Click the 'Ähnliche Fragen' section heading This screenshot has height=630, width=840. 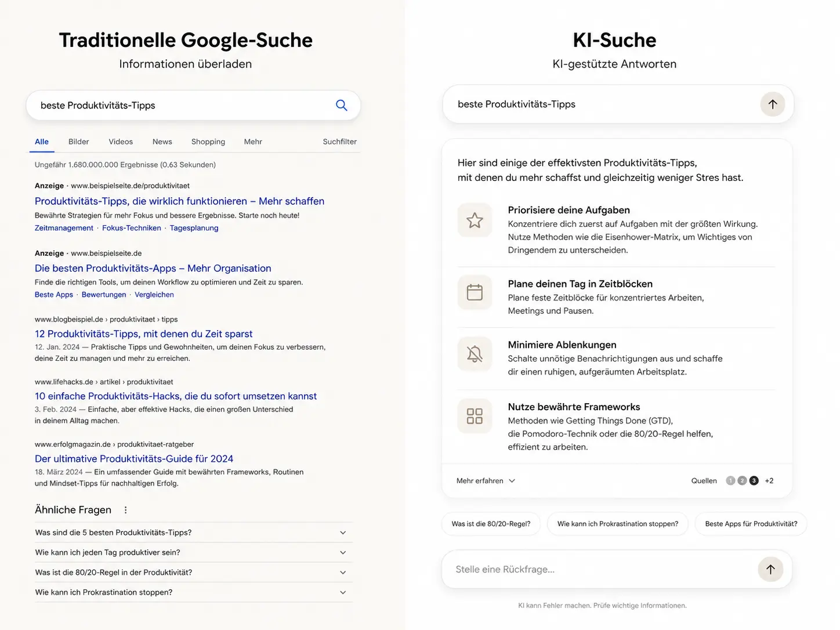(73, 510)
